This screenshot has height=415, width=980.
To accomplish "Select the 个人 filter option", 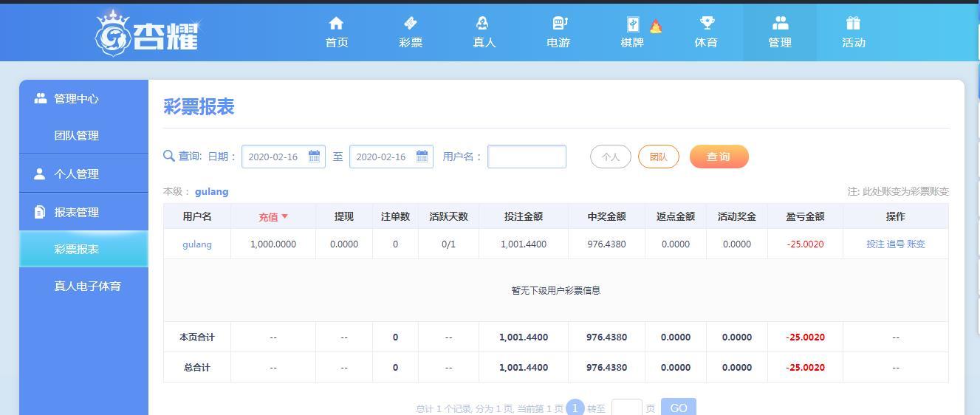I will (610, 157).
